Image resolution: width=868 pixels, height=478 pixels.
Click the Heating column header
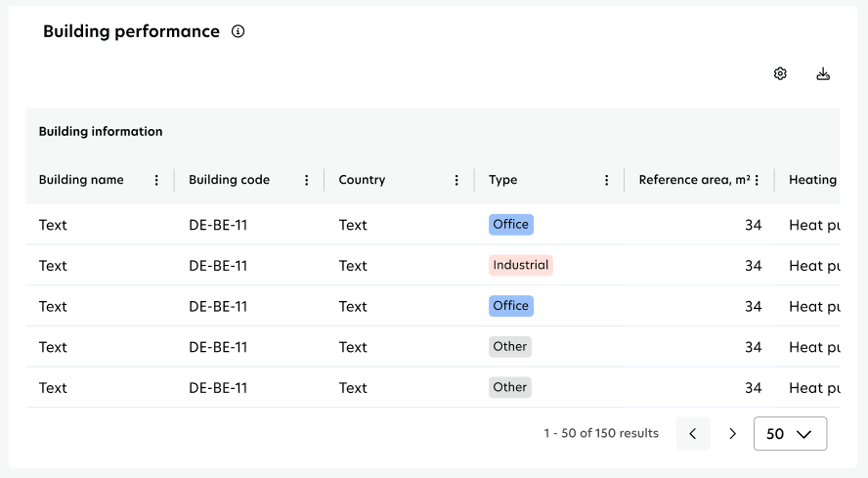pyautogui.click(x=812, y=180)
